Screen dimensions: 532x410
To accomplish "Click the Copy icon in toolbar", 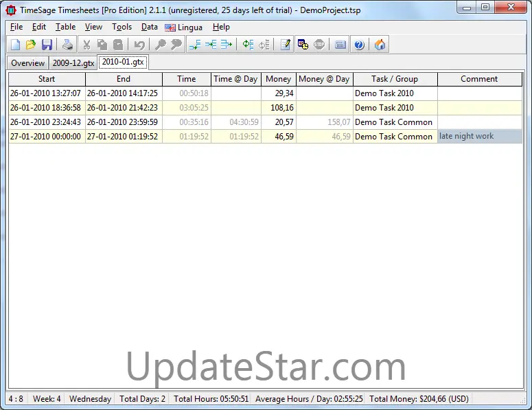I will 102,45.
